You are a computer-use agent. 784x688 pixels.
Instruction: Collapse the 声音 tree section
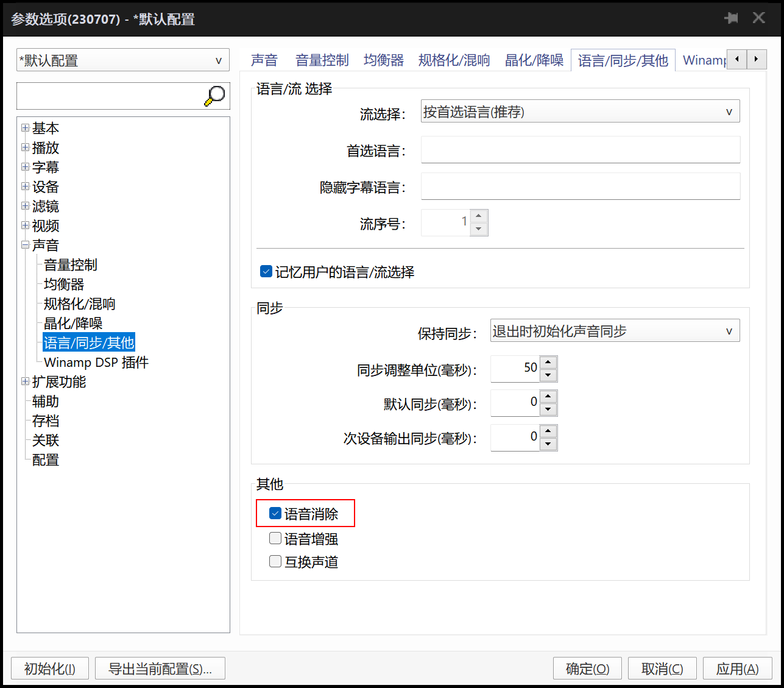pyautogui.click(x=25, y=245)
